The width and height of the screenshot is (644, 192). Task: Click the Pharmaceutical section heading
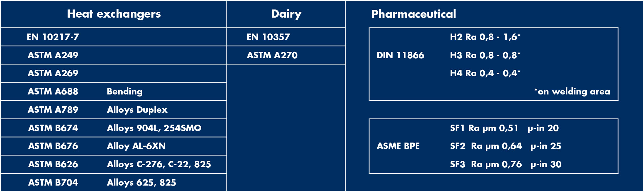pyautogui.click(x=413, y=14)
